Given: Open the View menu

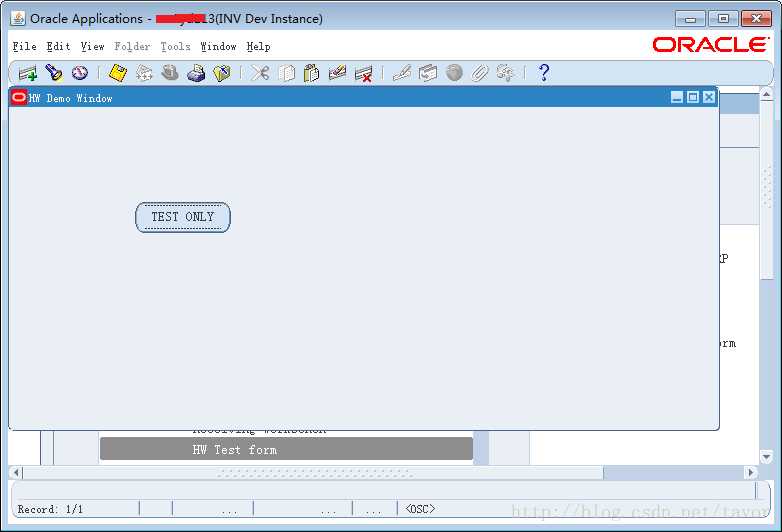Looking at the screenshot, I should [92, 46].
